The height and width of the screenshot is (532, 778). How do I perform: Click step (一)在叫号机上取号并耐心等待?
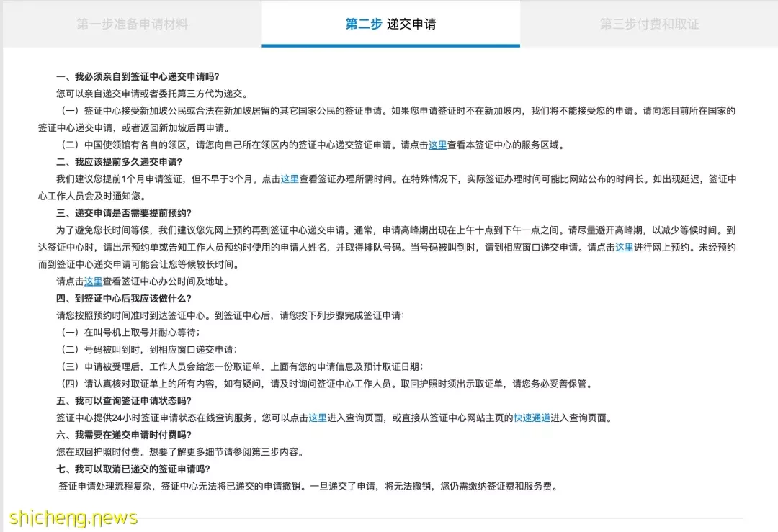[130, 332]
